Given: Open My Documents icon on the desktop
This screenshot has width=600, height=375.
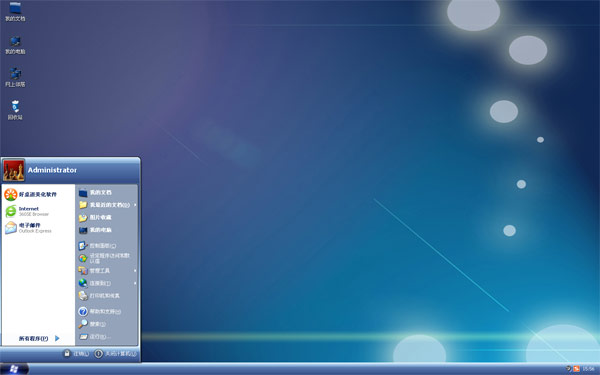Looking at the screenshot, I should coord(15,11).
